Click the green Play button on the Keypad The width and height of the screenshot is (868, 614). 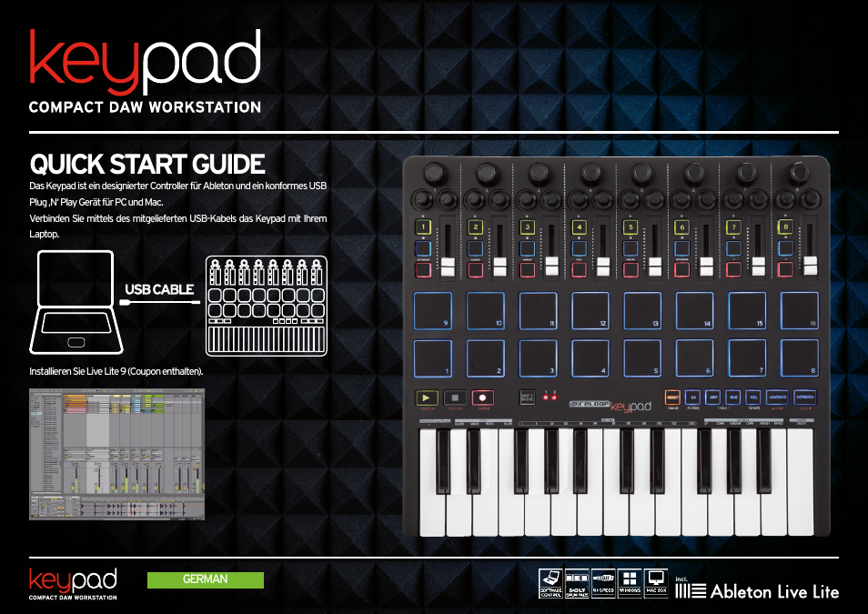click(x=427, y=398)
